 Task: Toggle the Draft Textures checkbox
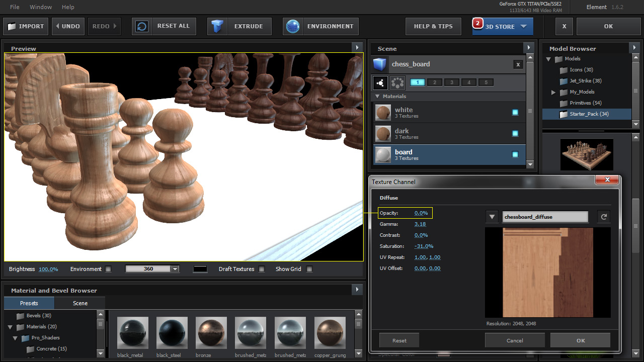(262, 269)
